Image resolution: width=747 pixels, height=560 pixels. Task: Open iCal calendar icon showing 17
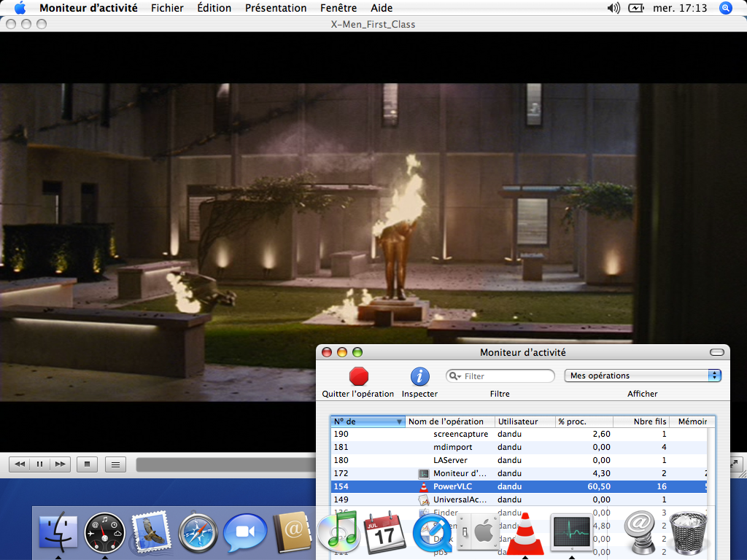385,532
